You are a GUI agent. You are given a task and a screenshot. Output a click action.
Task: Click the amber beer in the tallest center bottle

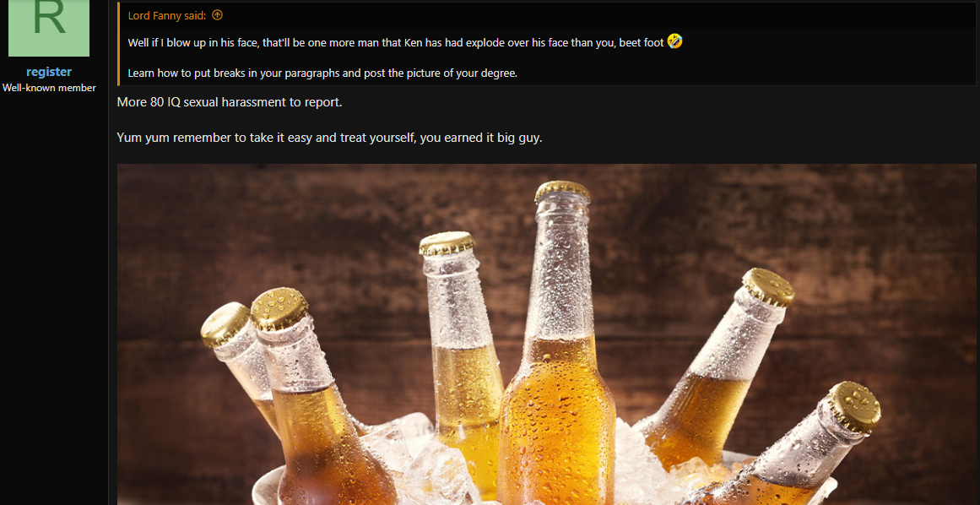coord(556,425)
